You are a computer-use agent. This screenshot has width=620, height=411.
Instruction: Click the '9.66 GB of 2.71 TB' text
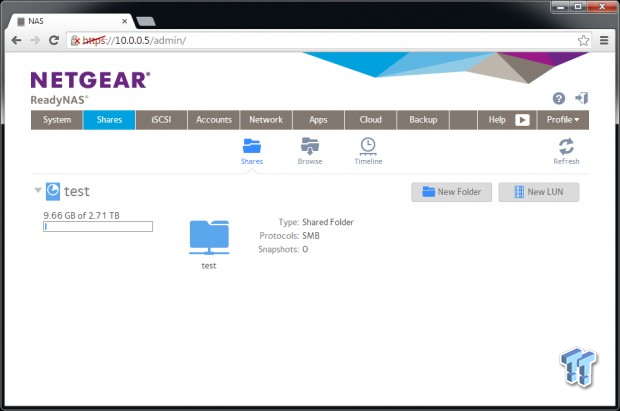(x=81, y=216)
